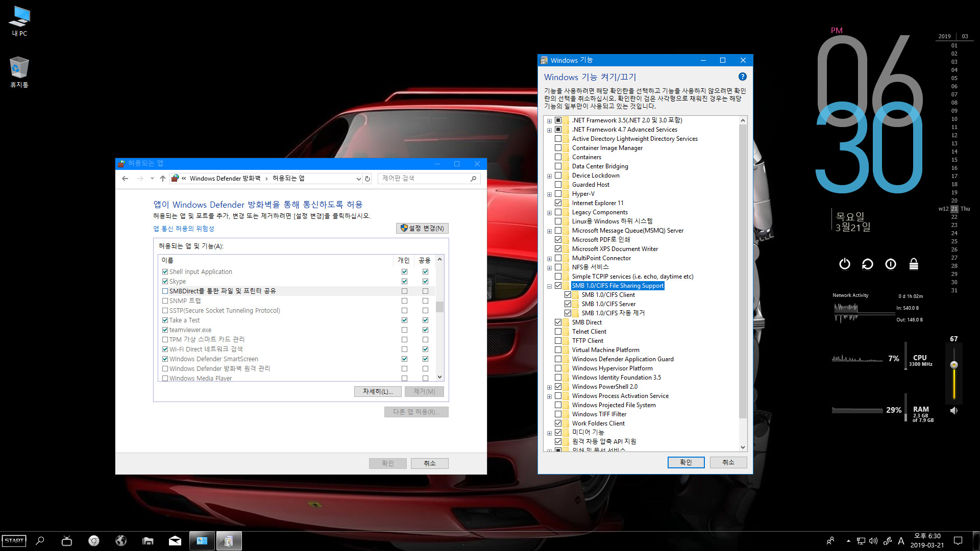This screenshot has width=980, height=551.
Task: Open 앱 통신 허용의 위험성 link
Action: point(184,229)
